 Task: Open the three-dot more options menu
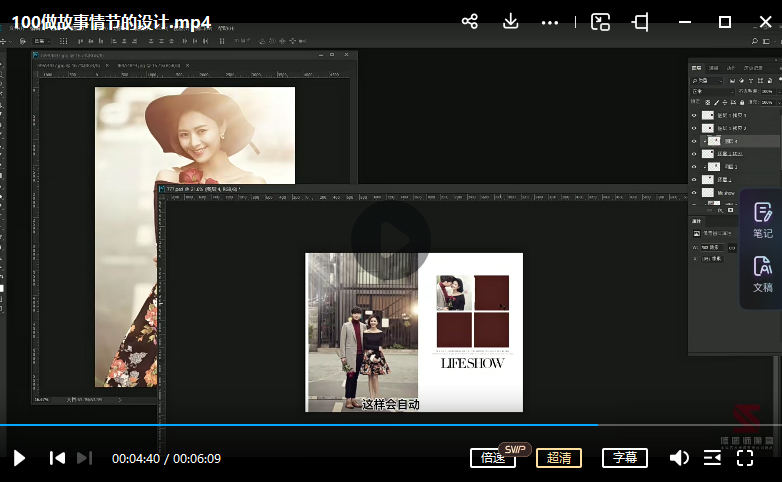[x=550, y=21]
